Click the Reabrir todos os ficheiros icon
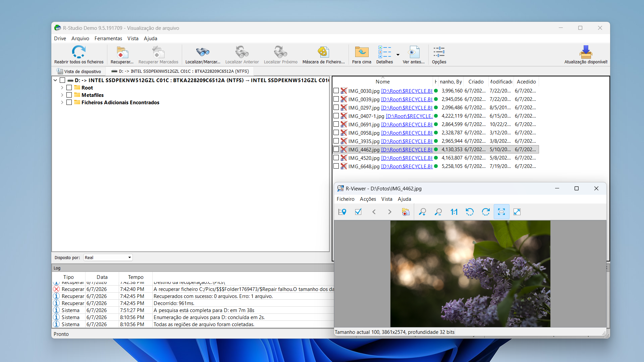The width and height of the screenshot is (644, 362). [x=79, y=52]
